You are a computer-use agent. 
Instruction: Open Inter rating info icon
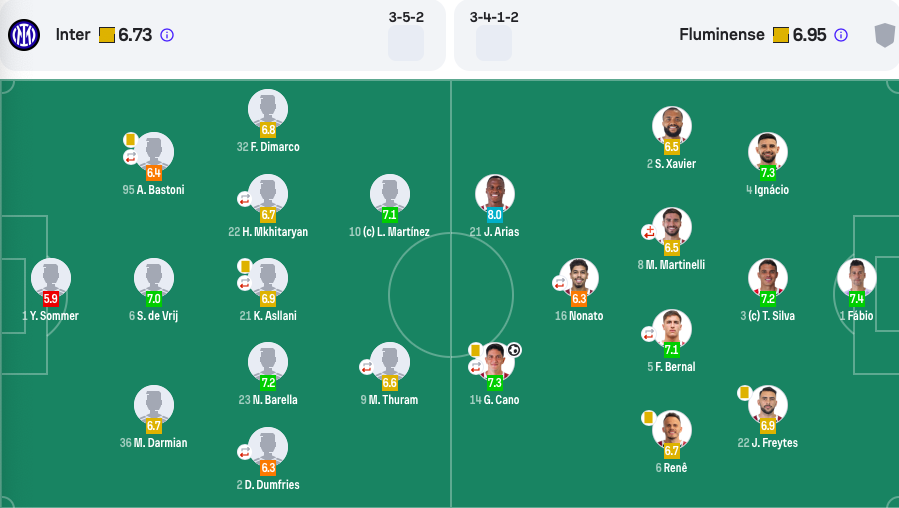(167, 35)
